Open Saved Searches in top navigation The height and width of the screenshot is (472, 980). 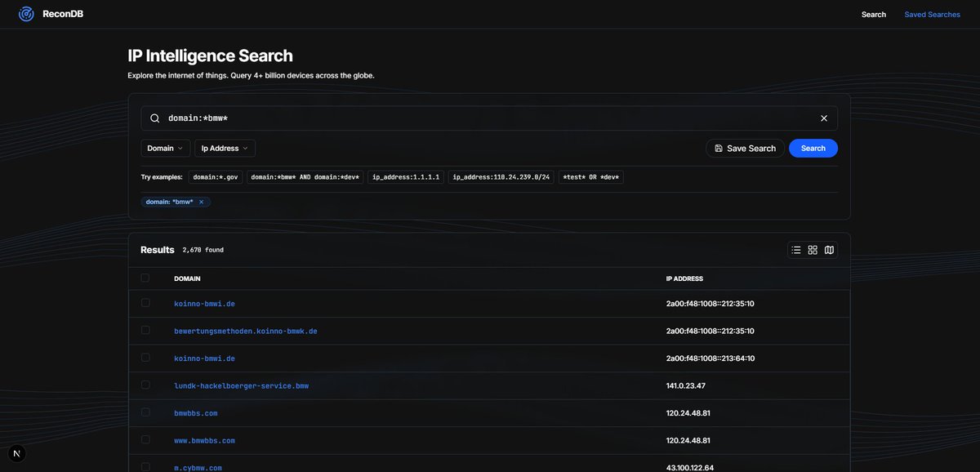pyautogui.click(x=932, y=15)
